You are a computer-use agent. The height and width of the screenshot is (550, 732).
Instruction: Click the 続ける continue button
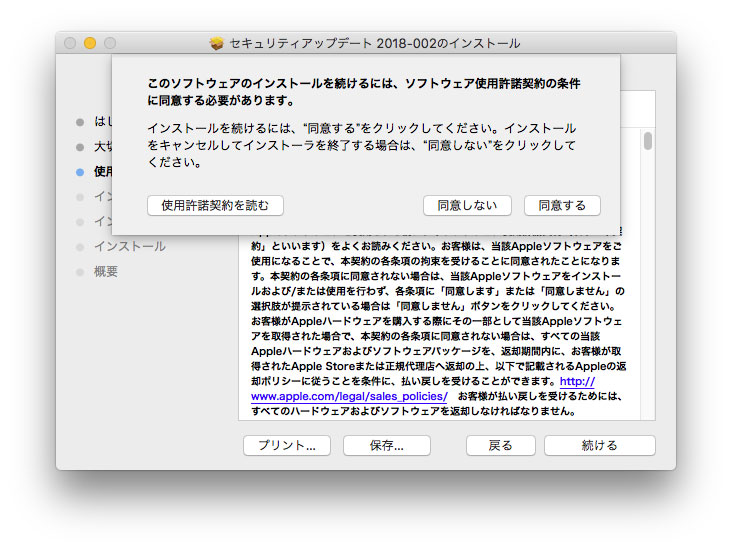point(599,445)
